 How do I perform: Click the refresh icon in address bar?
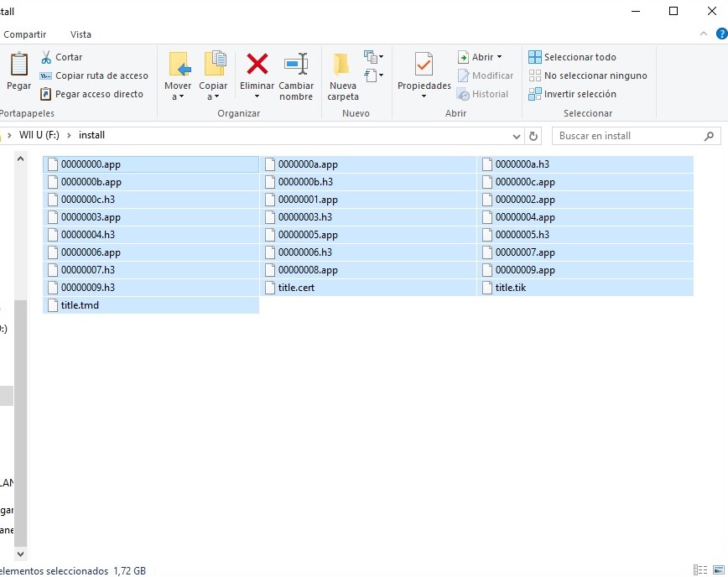534,135
